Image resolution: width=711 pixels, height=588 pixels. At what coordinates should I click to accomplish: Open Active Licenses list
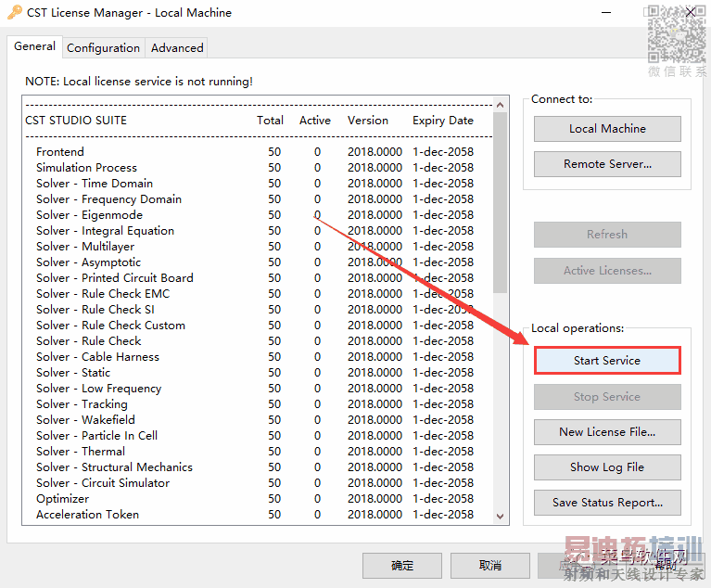click(x=607, y=271)
